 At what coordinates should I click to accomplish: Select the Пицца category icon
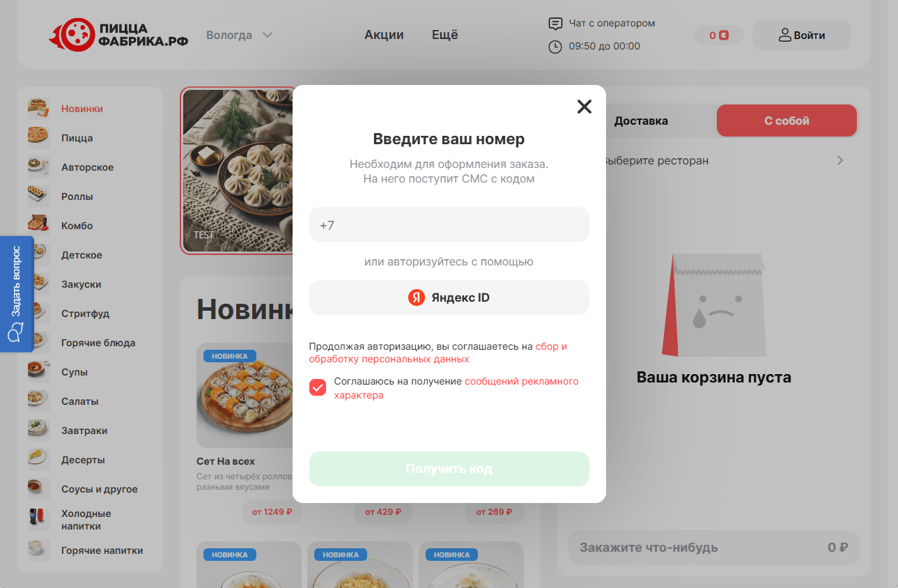pyautogui.click(x=38, y=138)
